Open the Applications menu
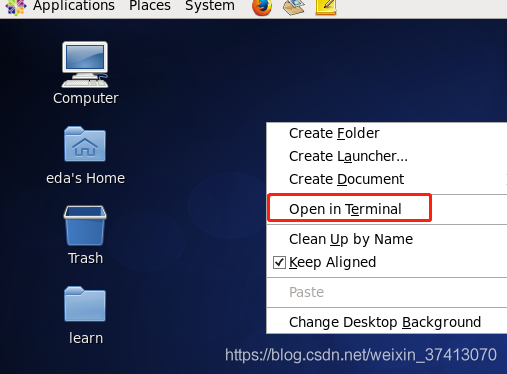Screen dimensions: 507x374 (74, 6)
